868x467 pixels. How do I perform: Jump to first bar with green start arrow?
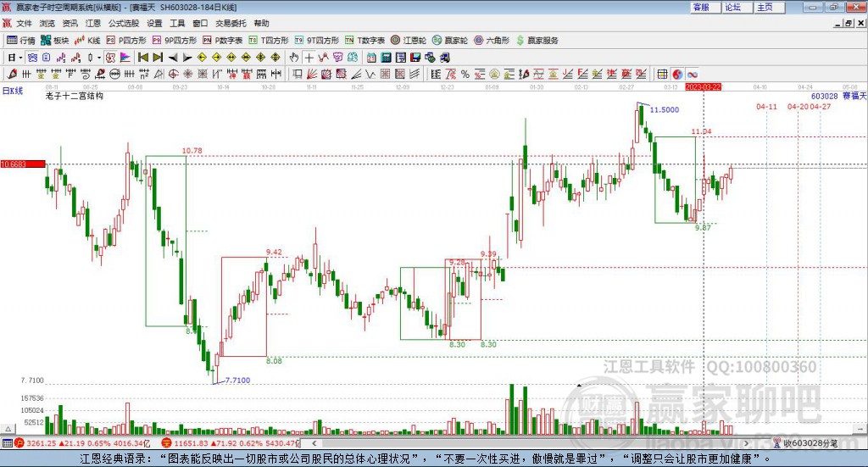click(x=142, y=58)
